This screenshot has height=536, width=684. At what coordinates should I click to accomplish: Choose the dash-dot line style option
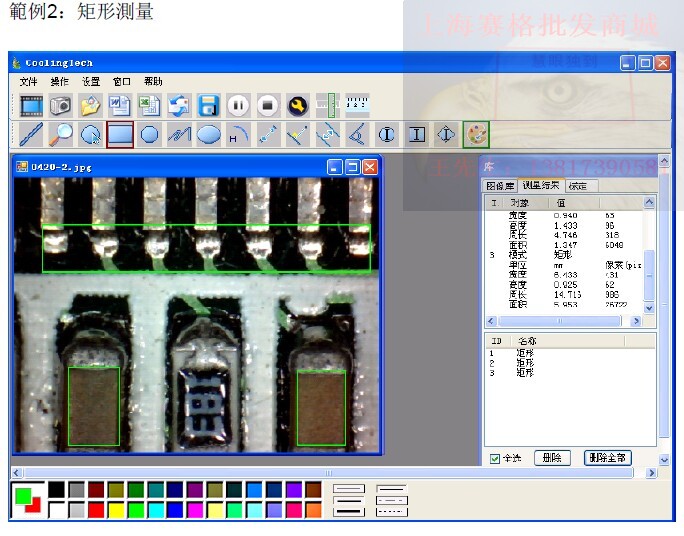(x=392, y=500)
